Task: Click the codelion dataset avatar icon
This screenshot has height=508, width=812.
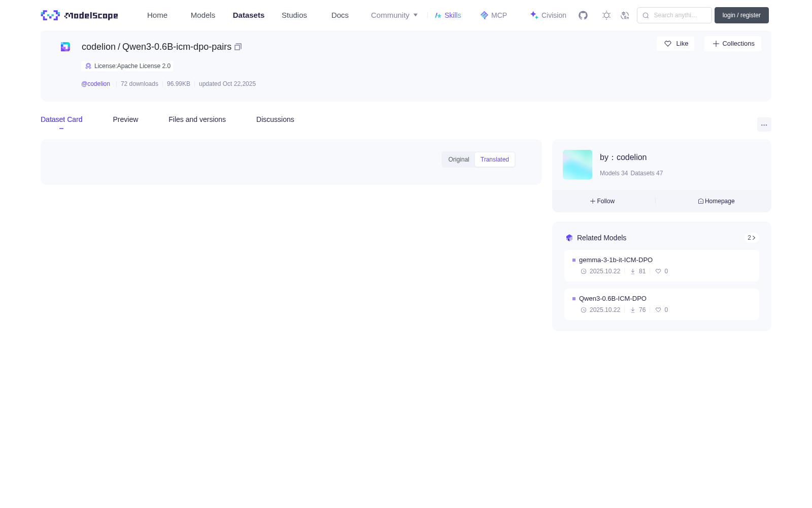Action: click(x=65, y=47)
